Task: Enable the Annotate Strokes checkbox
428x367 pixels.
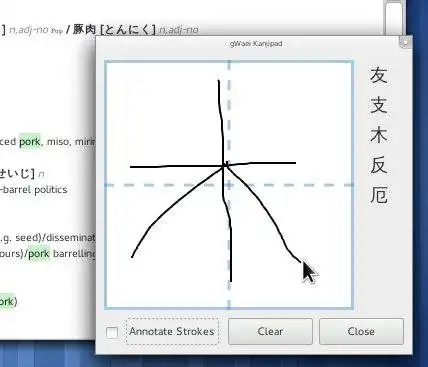Action: coord(112,332)
